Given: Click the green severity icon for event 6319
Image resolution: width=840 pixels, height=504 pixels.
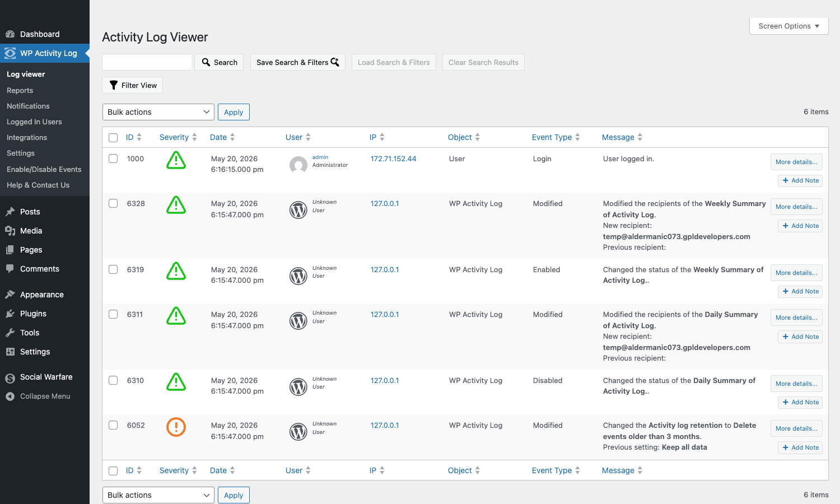Looking at the screenshot, I should [176, 271].
